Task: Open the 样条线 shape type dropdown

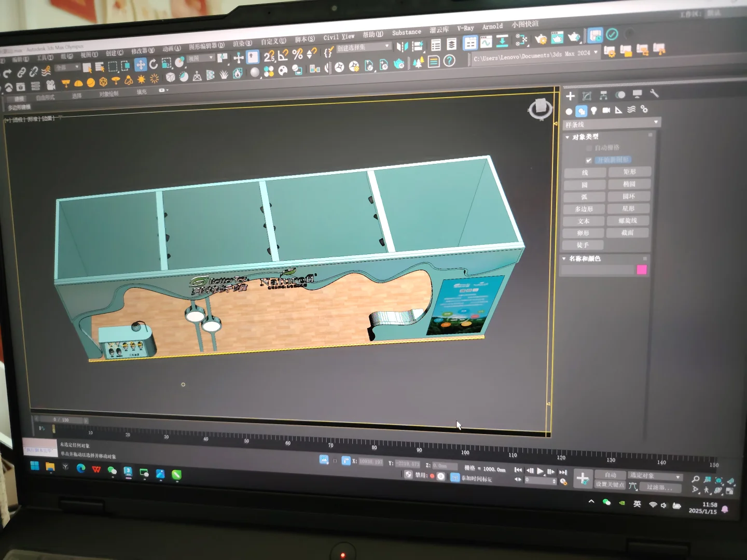Action: pyautogui.click(x=612, y=123)
